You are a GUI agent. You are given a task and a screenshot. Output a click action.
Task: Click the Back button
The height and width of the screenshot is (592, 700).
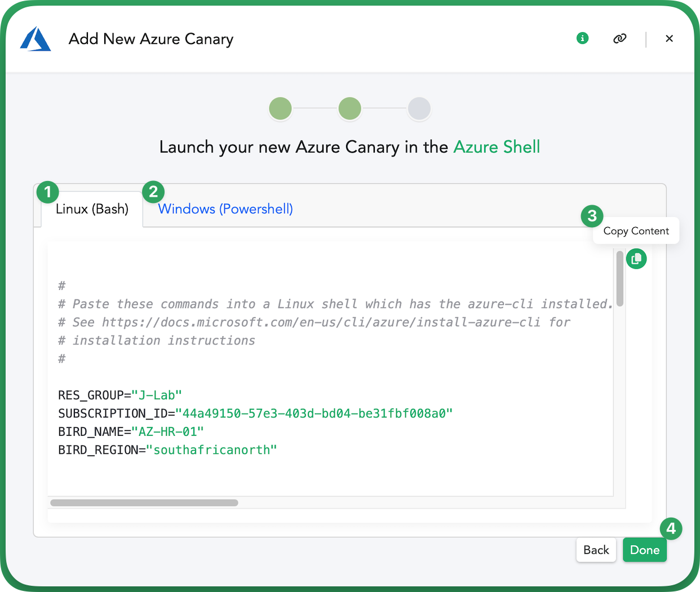(596, 550)
